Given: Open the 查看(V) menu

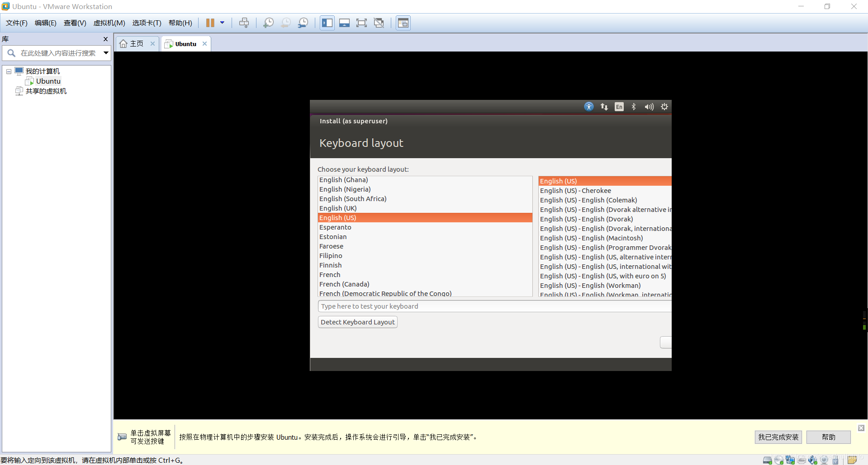Looking at the screenshot, I should (x=75, y=23).
